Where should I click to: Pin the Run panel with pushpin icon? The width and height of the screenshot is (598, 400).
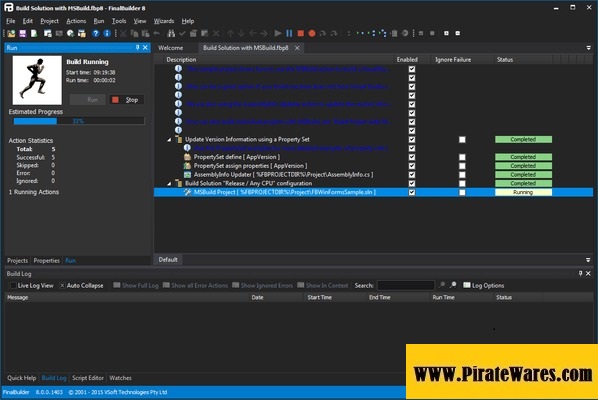[x=138, y=48]
